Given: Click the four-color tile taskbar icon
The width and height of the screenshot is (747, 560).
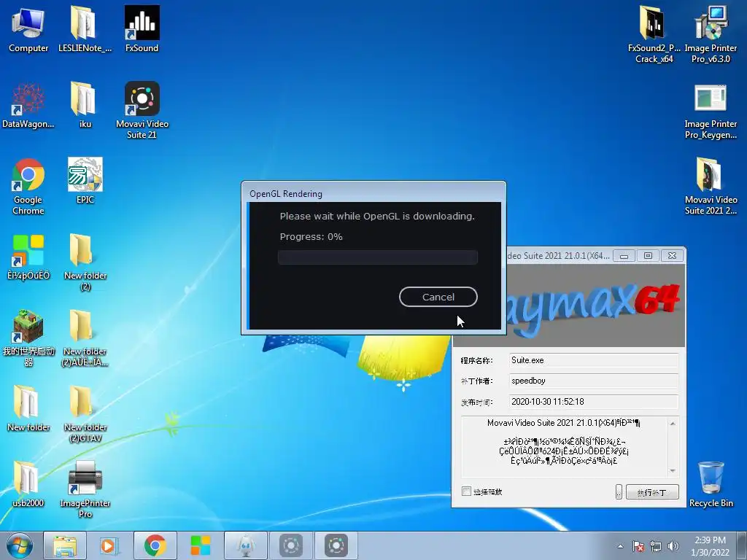Looking at the screenshot, I should point(200,545).
